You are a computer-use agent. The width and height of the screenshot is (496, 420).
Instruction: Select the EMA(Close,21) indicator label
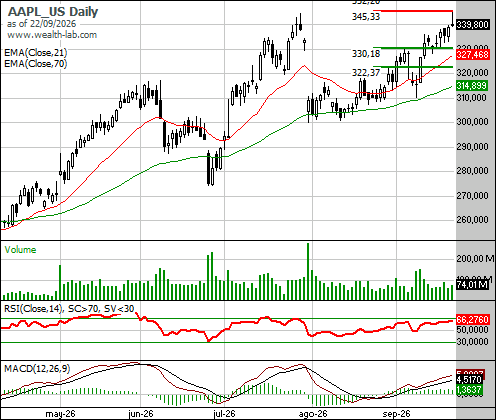36,53
